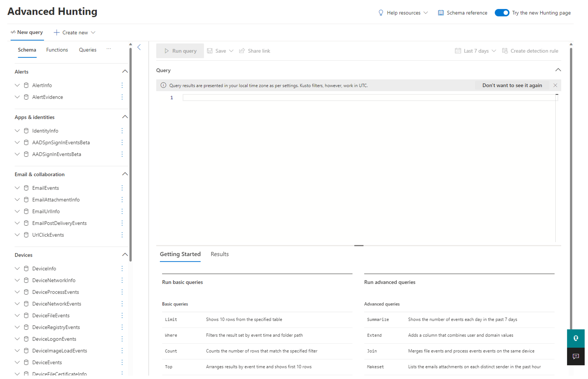Screen dimensions: 588x379
Task: Click the DeviceProcessEvents table options
Action: pyautogui.click(x=122, y=292)
